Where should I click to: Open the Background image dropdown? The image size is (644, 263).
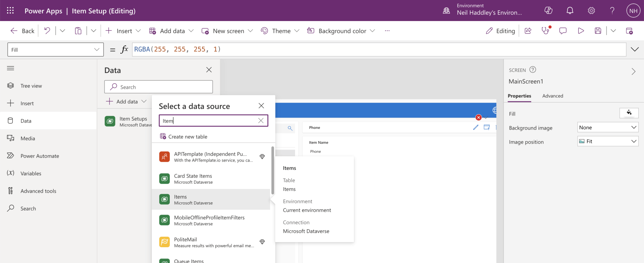tap(608, 127)
